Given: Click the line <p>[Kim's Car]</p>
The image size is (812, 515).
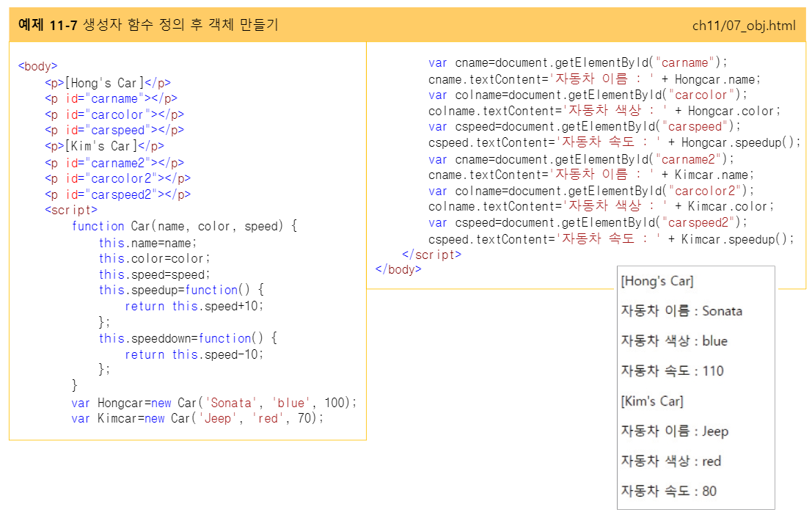Looking at the screenshot, I should pyautogui.click(x=105, y=146).
